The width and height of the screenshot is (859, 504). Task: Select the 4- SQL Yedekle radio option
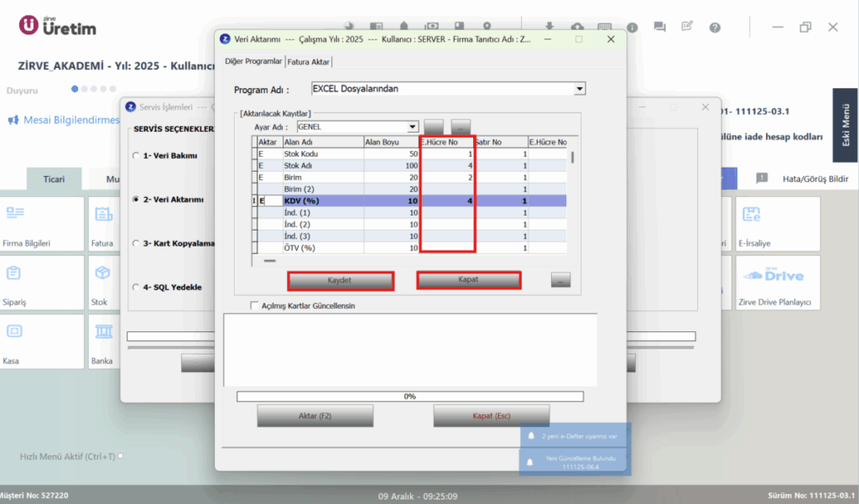click(x=136, y=287)
